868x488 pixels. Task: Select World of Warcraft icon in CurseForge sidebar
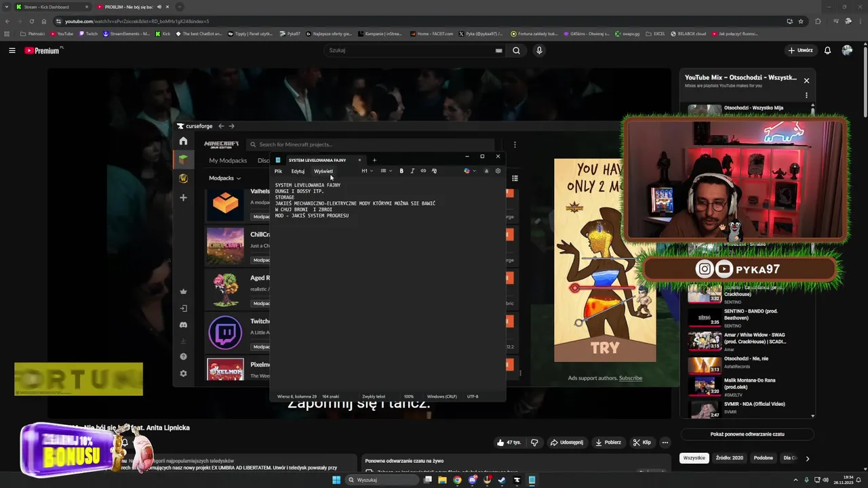[183, 178]
